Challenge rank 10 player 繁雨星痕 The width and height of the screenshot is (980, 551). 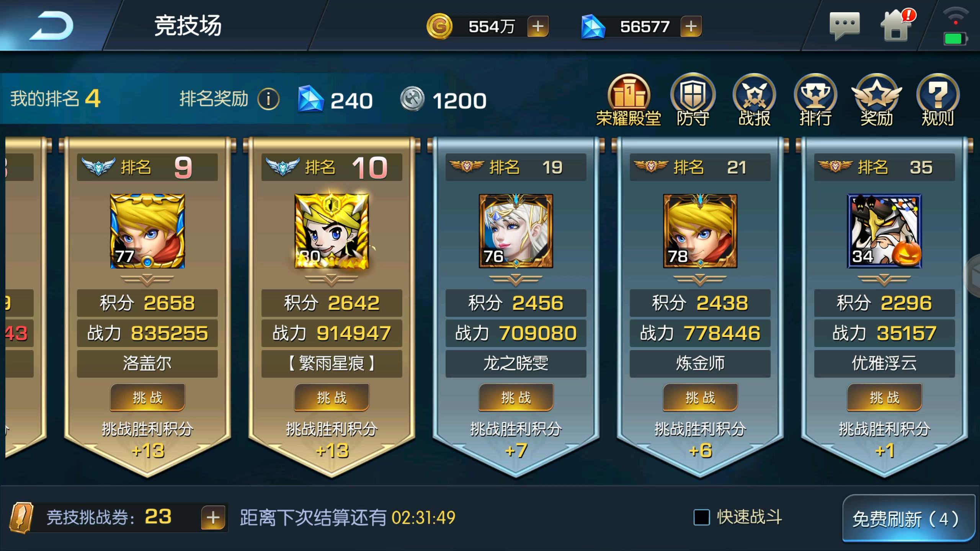(x=332, y=398)
